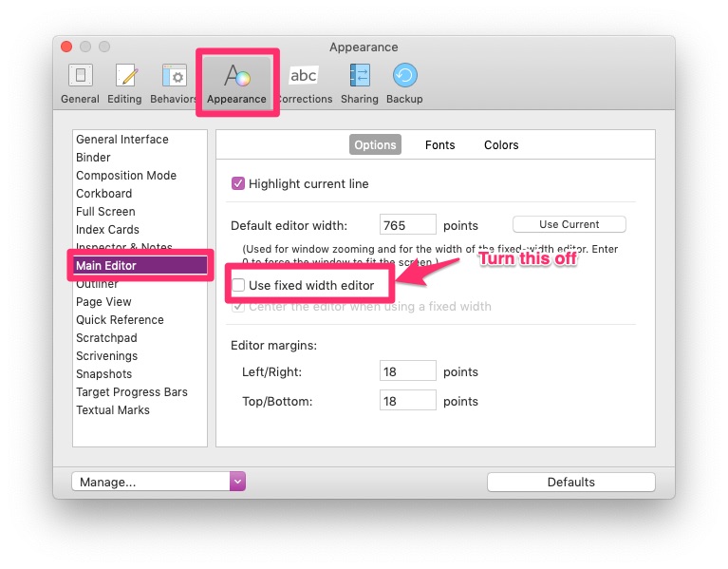Click the Use Current button
This screenshot has height=569, width=728.
click(569, 224)
